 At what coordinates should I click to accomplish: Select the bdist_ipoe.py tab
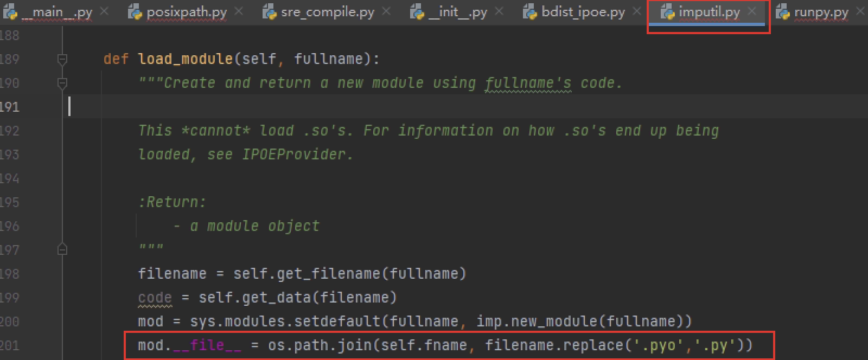point(583,12)
